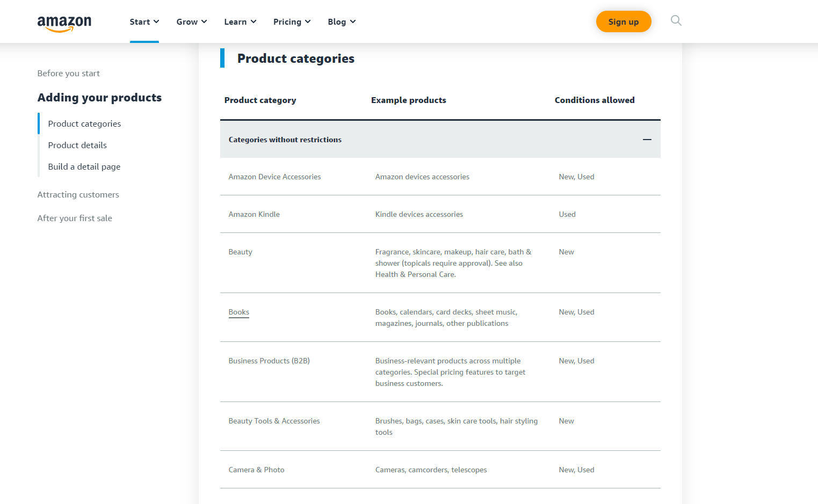Collapse Categories without restrictions minus icon
The height and width of the screenshot is (504, 818).
pyautogui.click(x=647, y=140)
